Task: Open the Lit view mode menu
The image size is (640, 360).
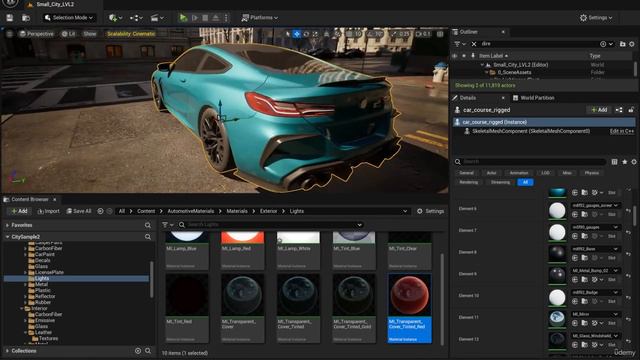Action: point(69,34)
